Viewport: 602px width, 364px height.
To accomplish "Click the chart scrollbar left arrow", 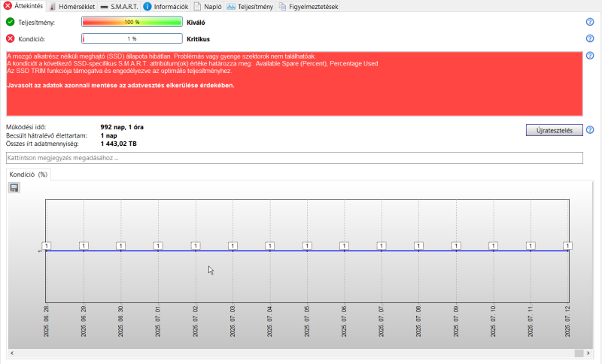I will tap(12, 353).
